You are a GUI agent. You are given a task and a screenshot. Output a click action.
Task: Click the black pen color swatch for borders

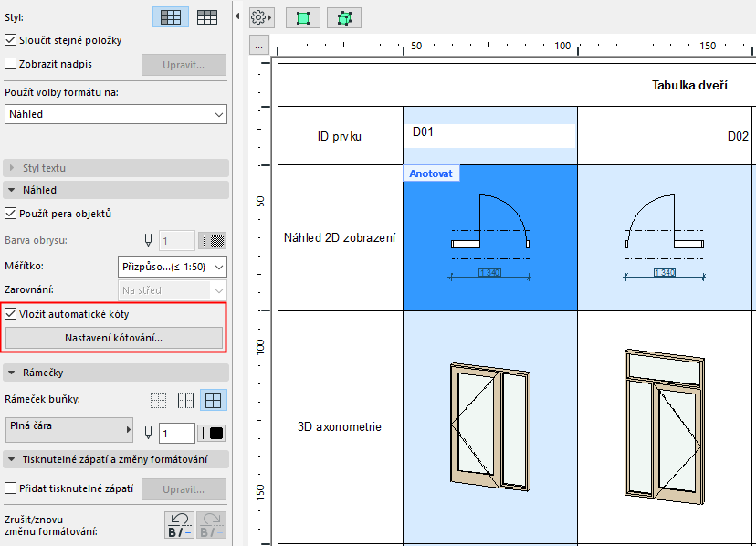[x=213, y=434]
